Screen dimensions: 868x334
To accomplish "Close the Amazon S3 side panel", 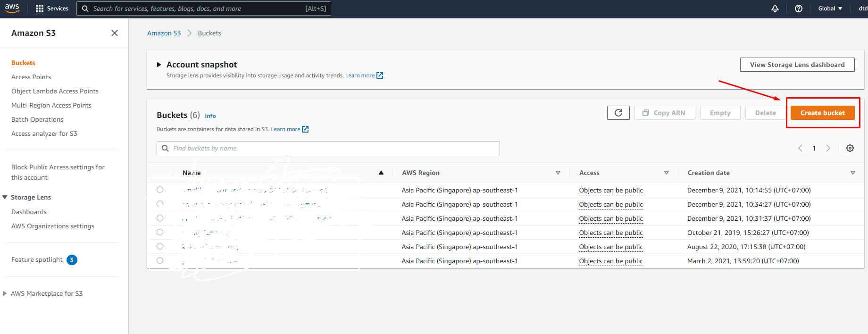I will pos(115,33).
